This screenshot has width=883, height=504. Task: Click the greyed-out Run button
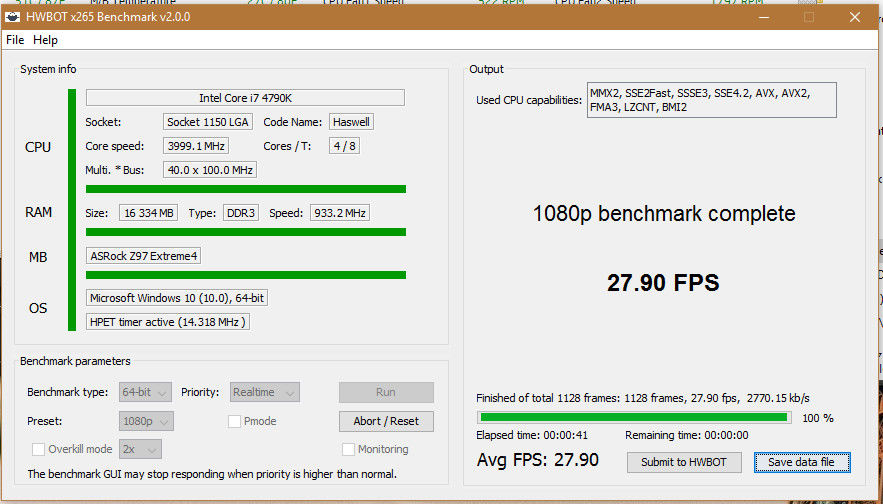pyautogui.click(x=386, y=392)
